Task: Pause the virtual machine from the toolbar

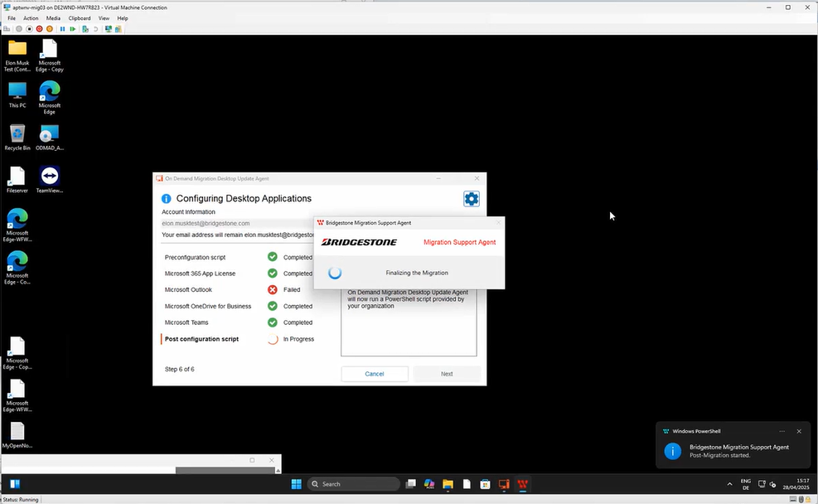Action: (63, 29)
